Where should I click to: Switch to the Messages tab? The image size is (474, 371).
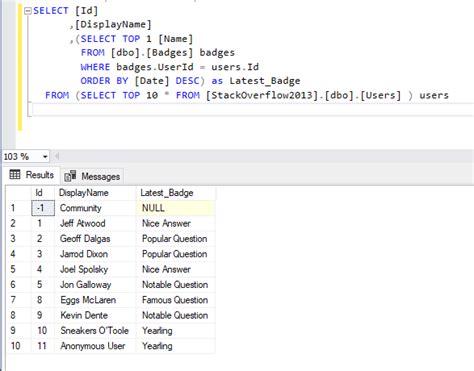click(92, 176)
